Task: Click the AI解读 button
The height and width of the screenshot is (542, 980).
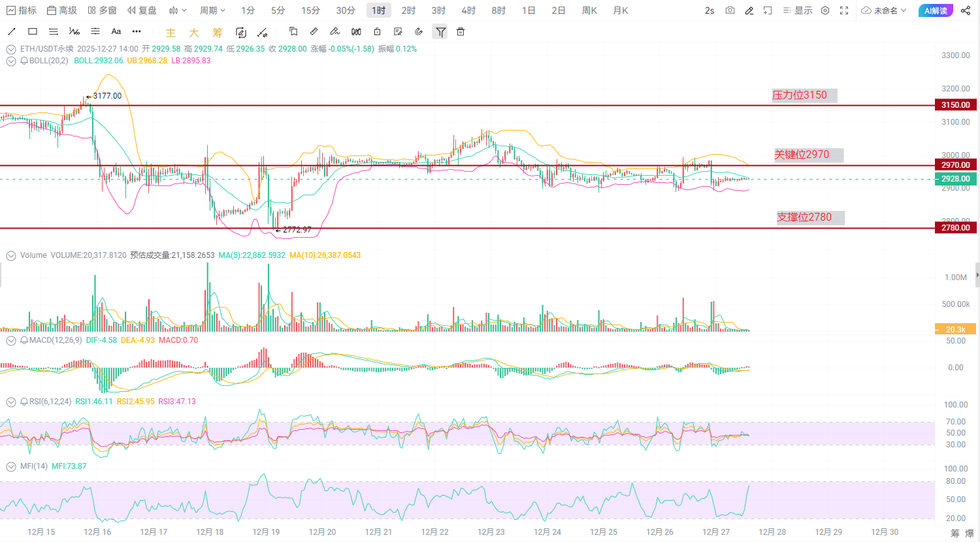Action: (936, 10)
